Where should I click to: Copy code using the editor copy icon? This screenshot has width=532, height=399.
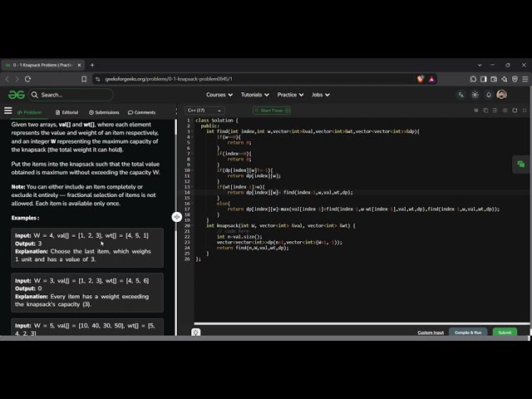485,111
